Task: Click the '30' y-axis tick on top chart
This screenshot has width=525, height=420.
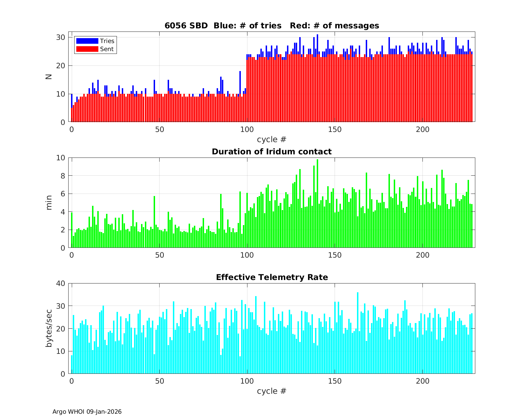Action: point(61,37)
